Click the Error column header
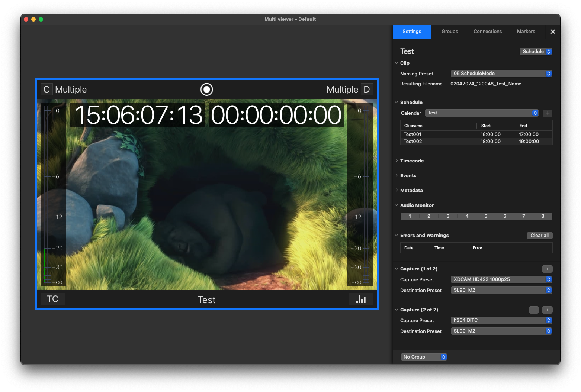This screenshot has height=392, width=581. pos(510,248)
